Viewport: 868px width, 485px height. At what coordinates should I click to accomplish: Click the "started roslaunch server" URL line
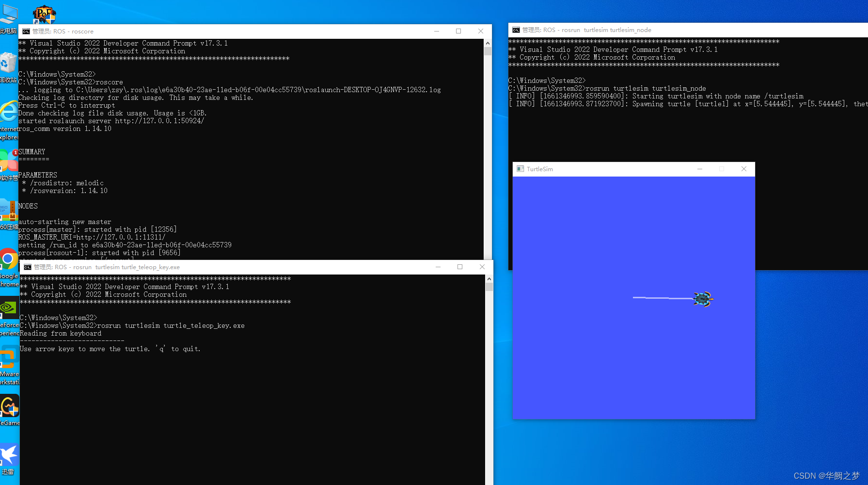(111, 121)
